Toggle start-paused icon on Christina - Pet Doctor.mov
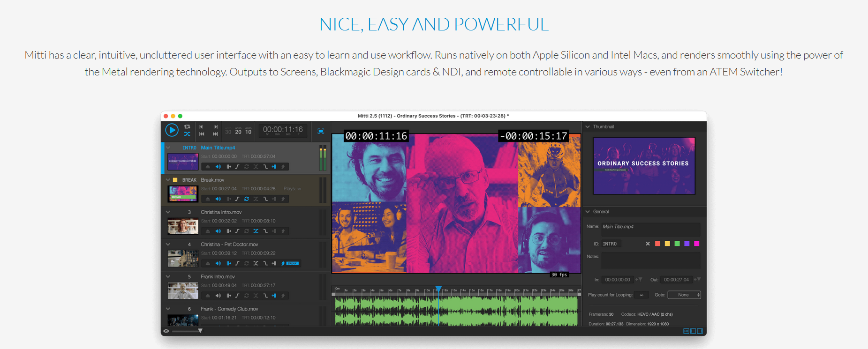Screen dimensions: 868x349 (229, 264)
